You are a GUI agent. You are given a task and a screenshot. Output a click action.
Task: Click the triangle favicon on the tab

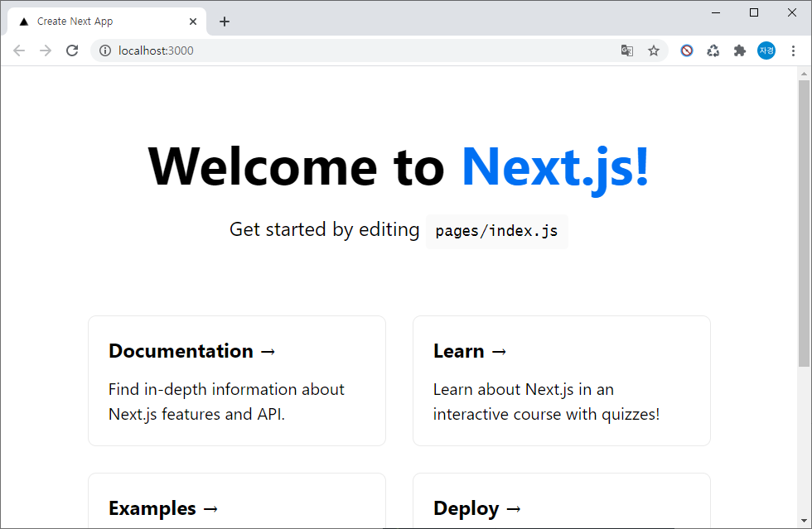(24, 22)
